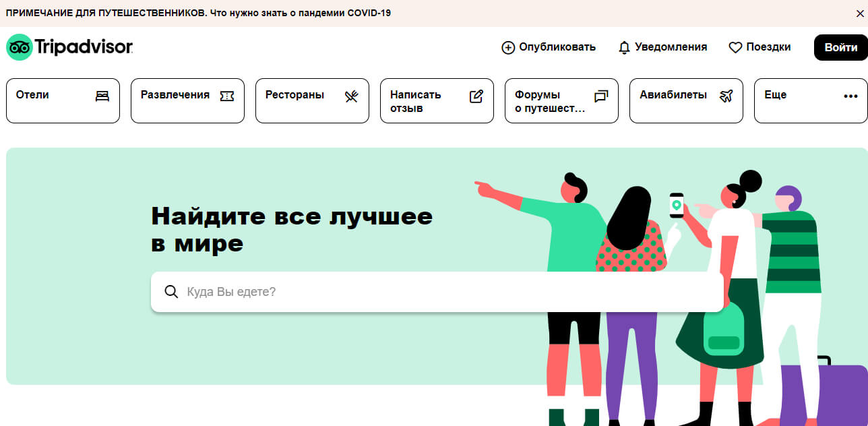Select the fork and knife Рестораны icon
The width and height of the screenshot is (868, 426).
click(x=351, y=96)
